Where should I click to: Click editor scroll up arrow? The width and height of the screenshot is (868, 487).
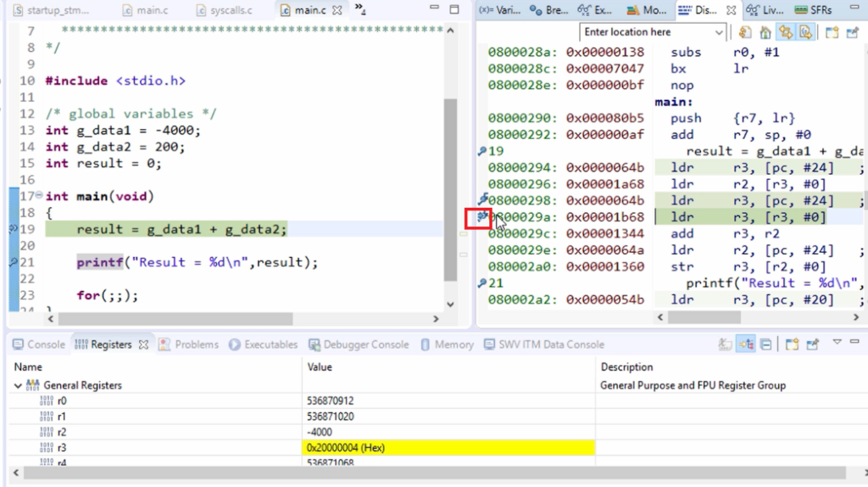click(x=451, y=30)
